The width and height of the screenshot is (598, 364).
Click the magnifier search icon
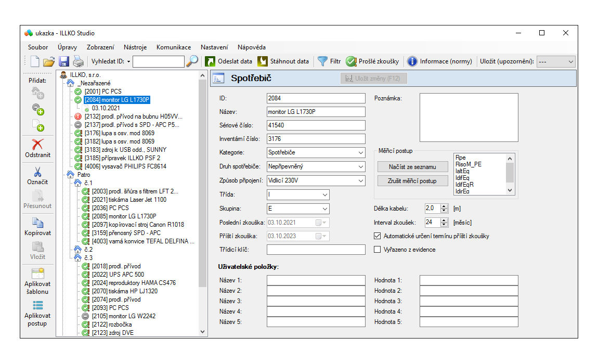(x=192, y=61)
